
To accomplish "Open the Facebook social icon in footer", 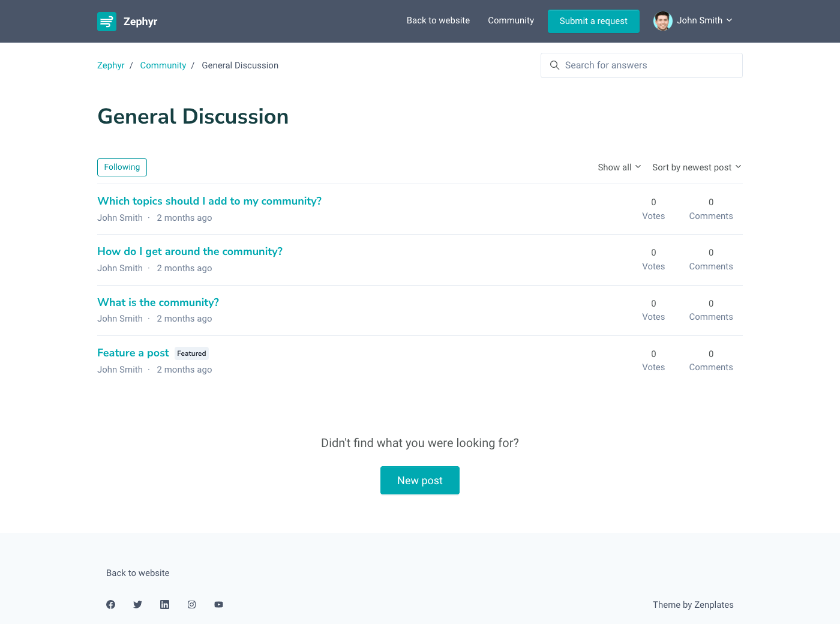I will pos(111,605).
